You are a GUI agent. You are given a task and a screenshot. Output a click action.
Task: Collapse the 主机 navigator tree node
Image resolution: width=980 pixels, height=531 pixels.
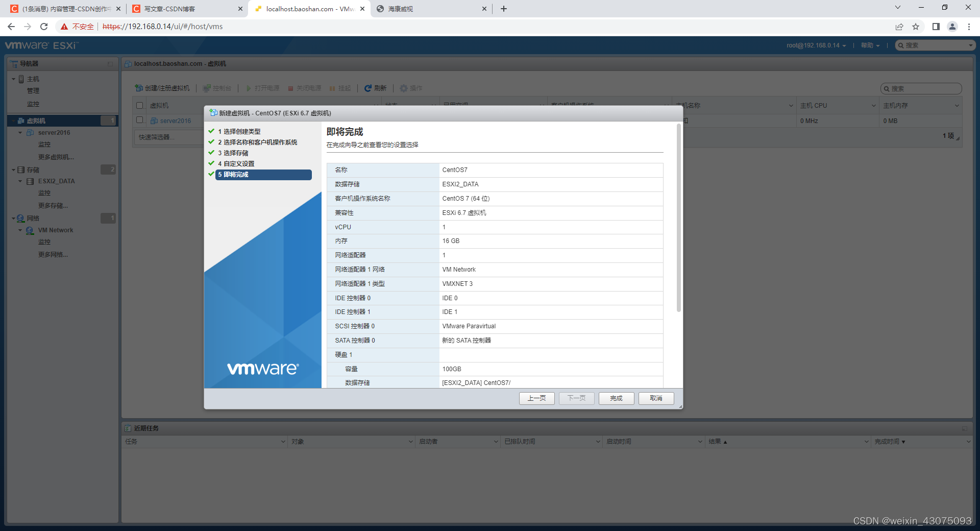pos(14,79)
